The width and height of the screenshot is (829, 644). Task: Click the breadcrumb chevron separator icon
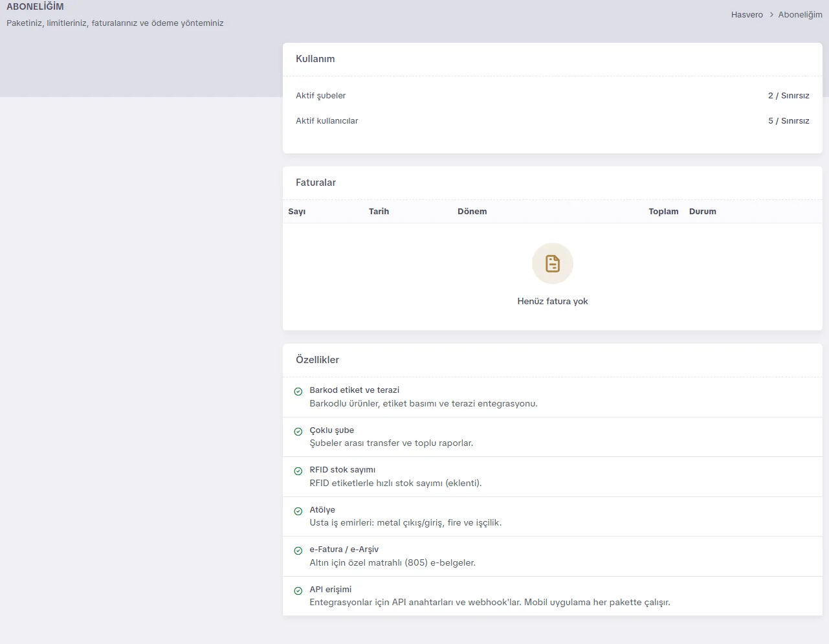coord(771,14)
